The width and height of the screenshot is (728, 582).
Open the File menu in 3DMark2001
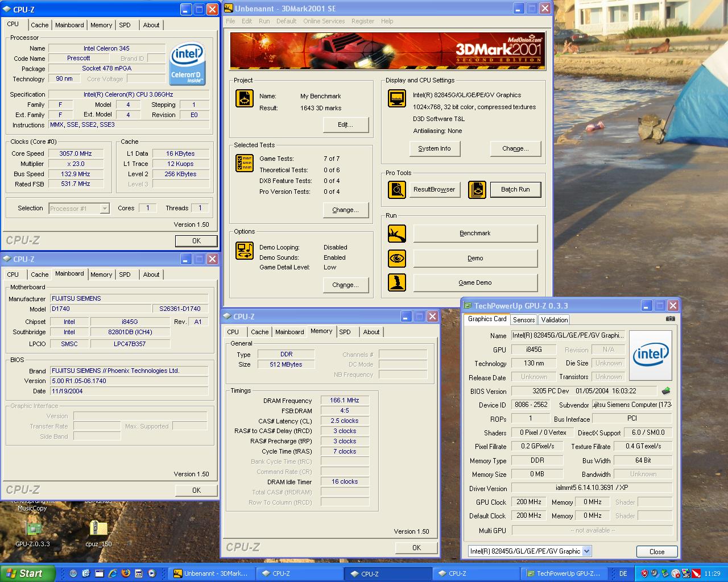230,21
